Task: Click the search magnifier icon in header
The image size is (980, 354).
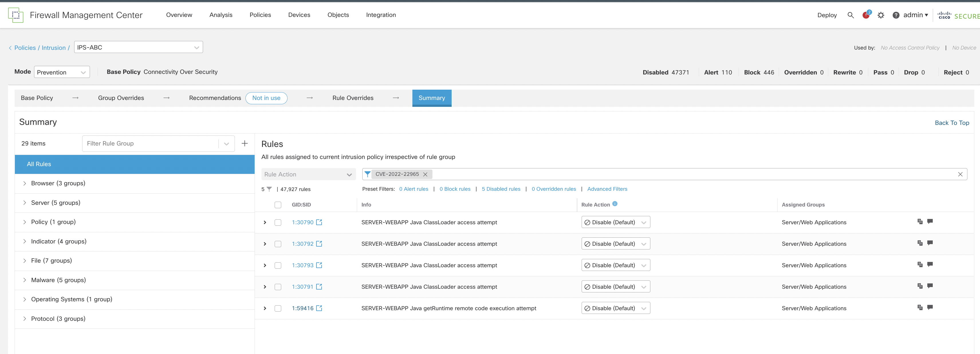Action: (x=850, y=15)
